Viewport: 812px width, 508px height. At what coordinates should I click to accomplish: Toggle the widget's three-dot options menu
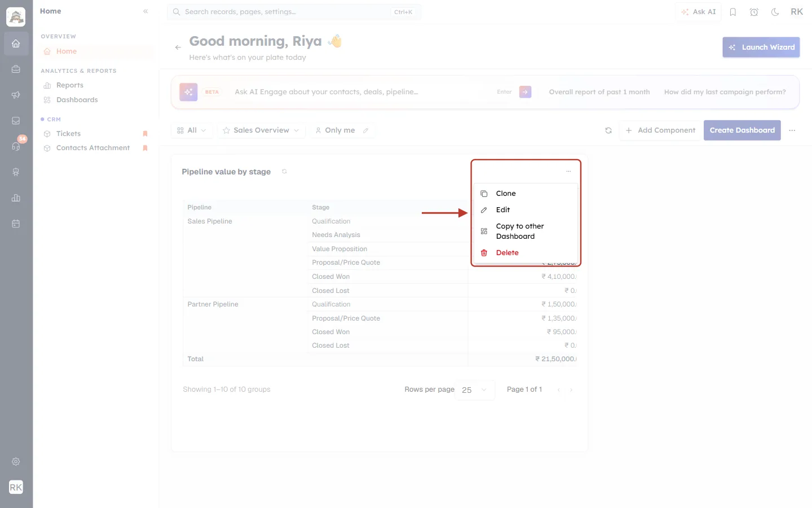tap(568, 171)
